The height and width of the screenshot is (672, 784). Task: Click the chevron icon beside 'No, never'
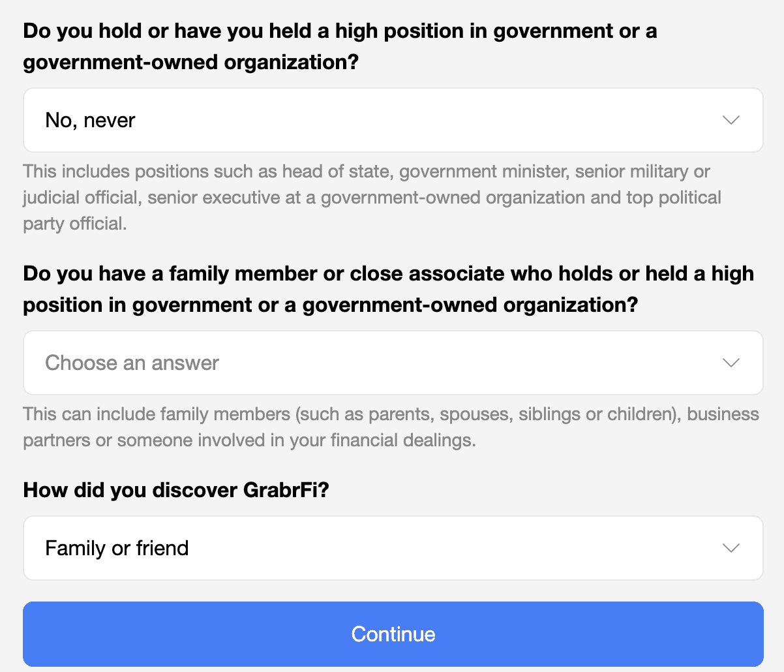click(731, 120)
